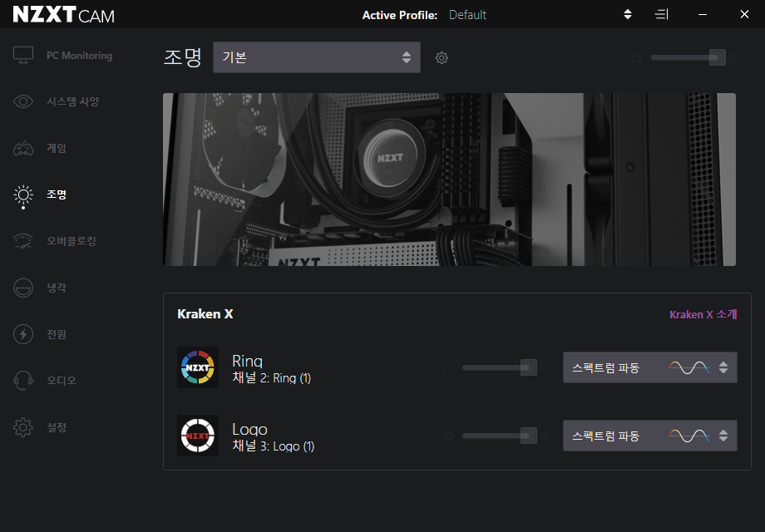
Task: Open 전원 section label
Action: 56,334
